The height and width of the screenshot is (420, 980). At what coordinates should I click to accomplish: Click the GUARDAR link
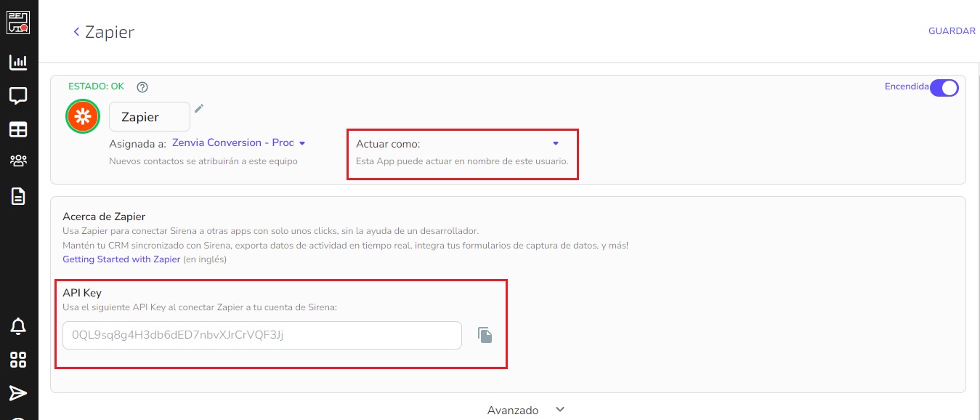952,31
